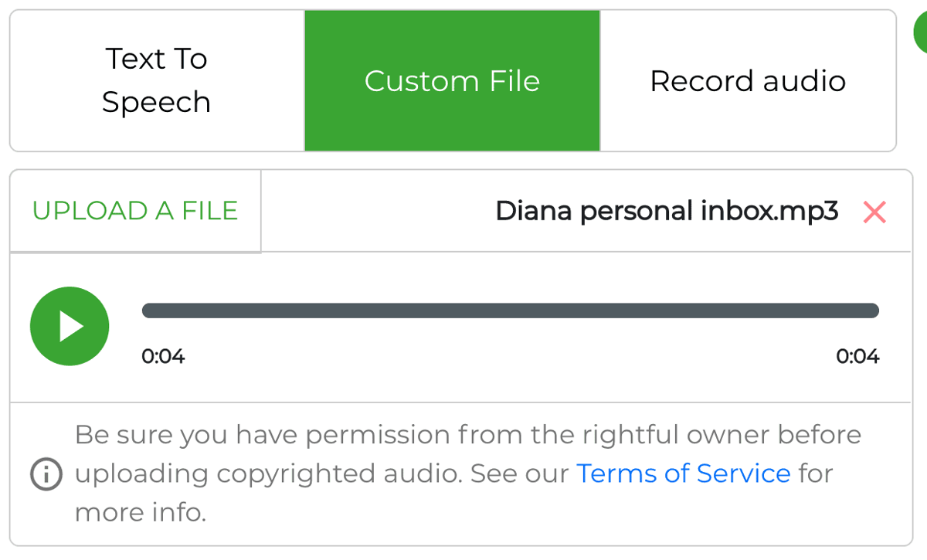Remove Diana personal inbox.mp3 via red X
Image resolution: width=927 pixels, height=560 pixels.
(873, 212)
